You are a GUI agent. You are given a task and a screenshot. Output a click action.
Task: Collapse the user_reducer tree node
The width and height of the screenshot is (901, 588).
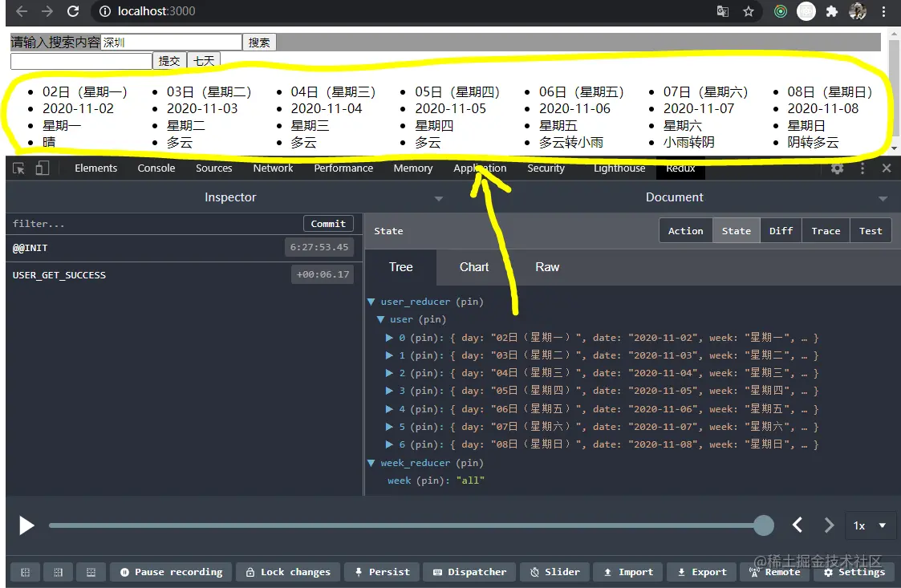tap(371, 302)
